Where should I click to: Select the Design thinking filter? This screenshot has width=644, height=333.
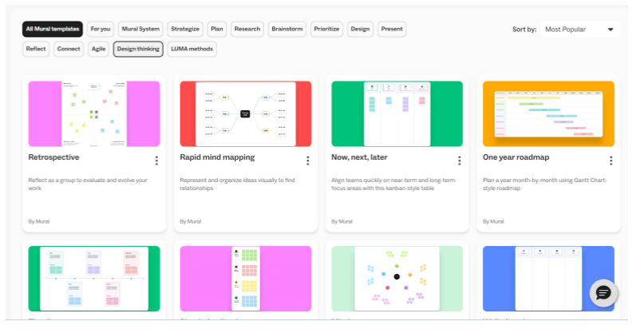(138, 50)
